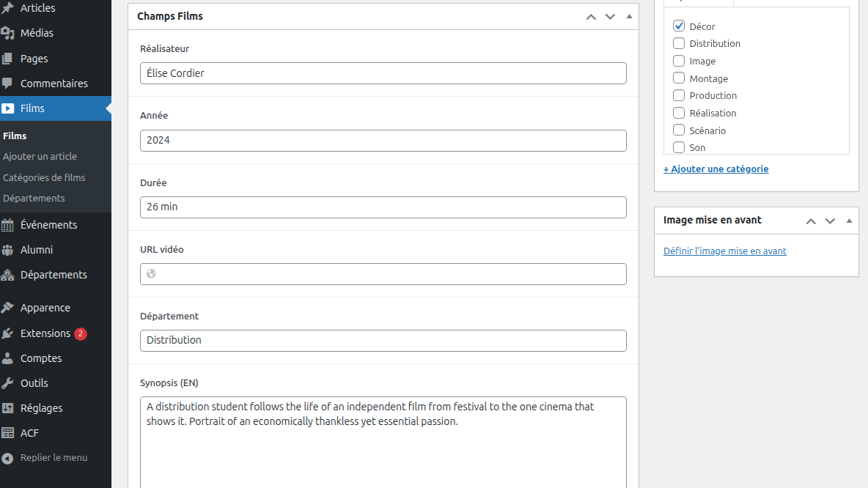The height and width of the screenshot is (488, 868).
Task: Open Catégories de films submenu
Action: pos(44,177)
